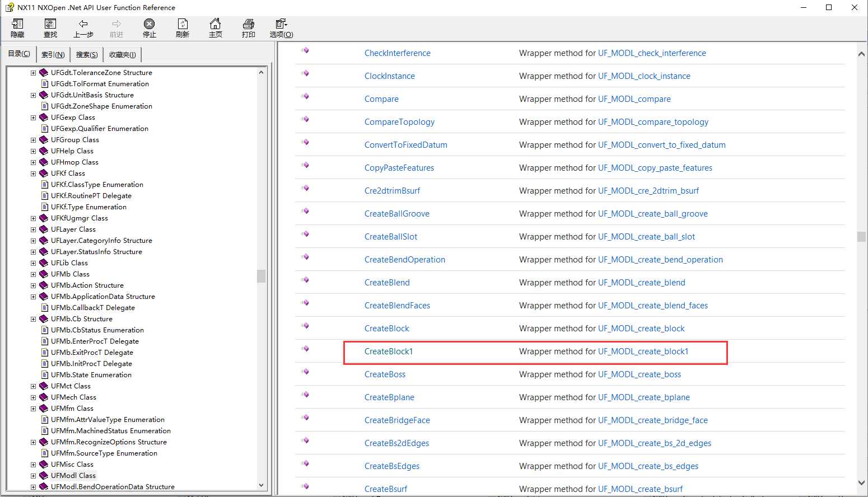Click the book icon of UFGroup Class
868x497 pixels.
point(44,139)
